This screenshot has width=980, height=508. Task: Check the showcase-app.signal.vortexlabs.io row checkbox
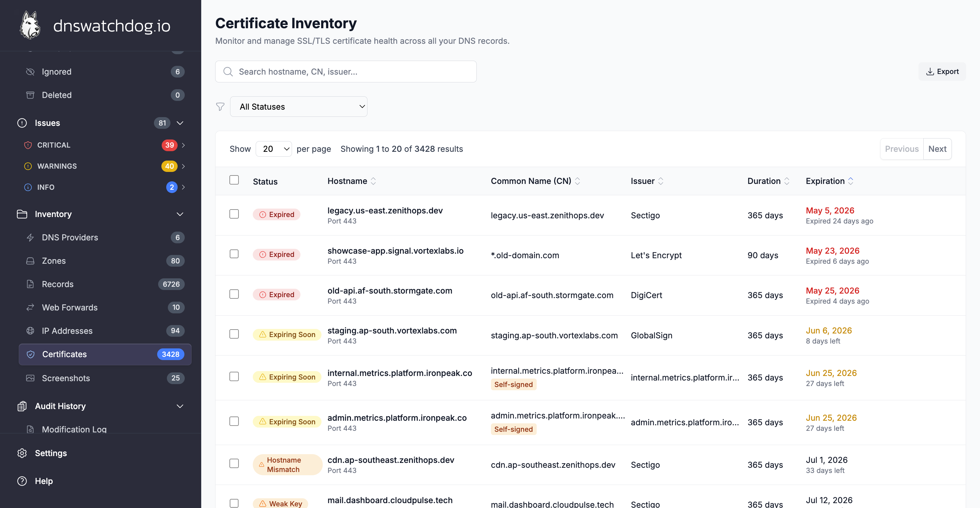[x=234, y=254]
